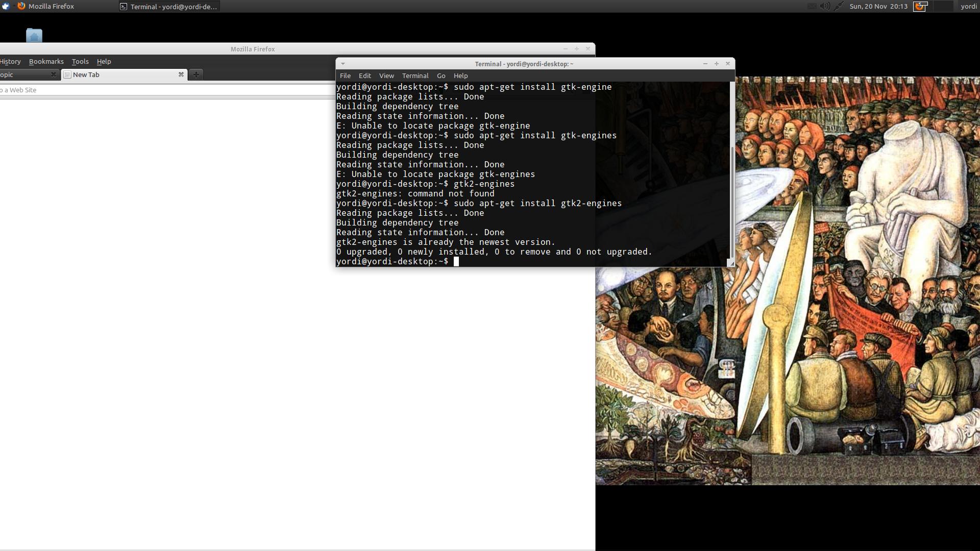
Task: Click the Terminal resize grip corner
Action: coord(730,263)
